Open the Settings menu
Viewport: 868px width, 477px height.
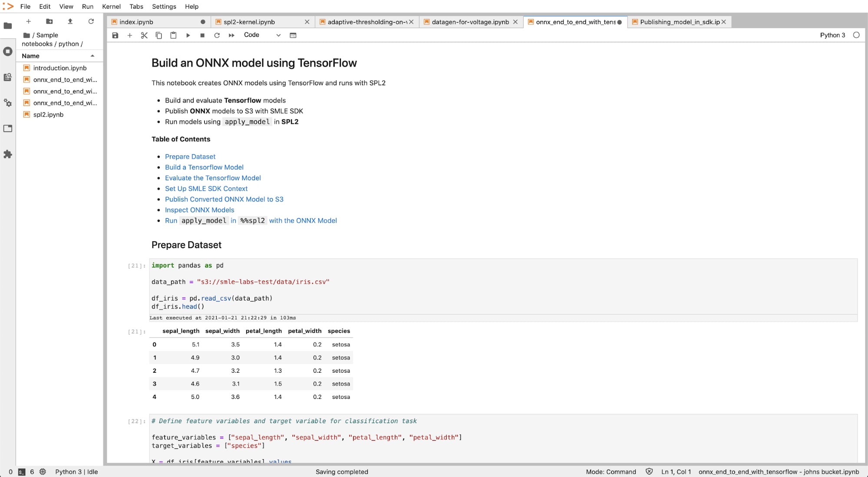click(164, 7)
